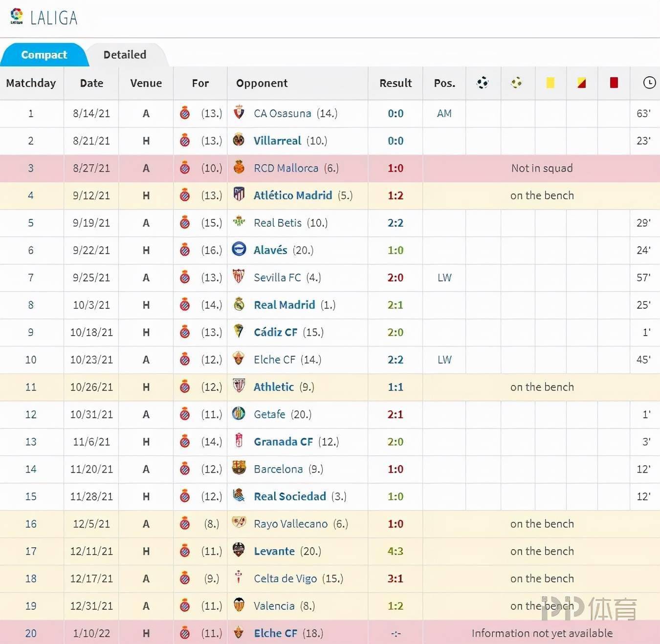This screenshot has height=644, width=660.
Task: Open the 1:2 result against Atlético Madrid
Action: click(396, 195)
